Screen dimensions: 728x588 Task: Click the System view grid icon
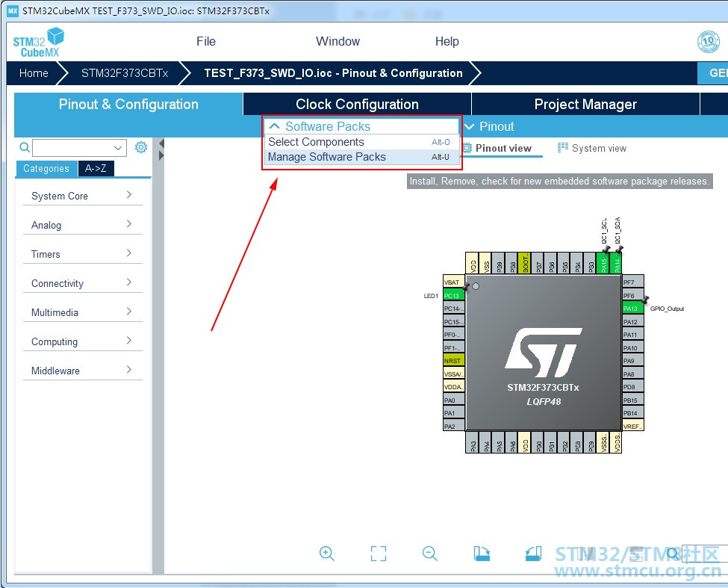(563, 148)
